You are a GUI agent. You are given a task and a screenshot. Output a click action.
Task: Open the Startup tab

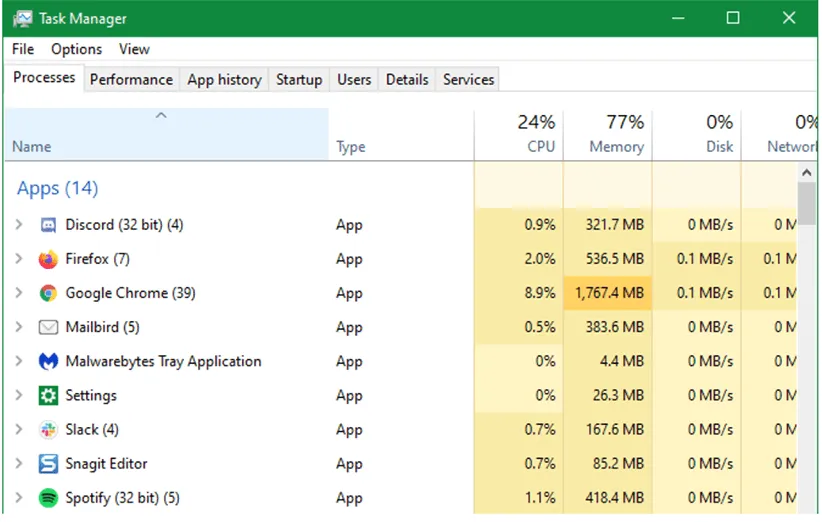[x=299, y=80]
